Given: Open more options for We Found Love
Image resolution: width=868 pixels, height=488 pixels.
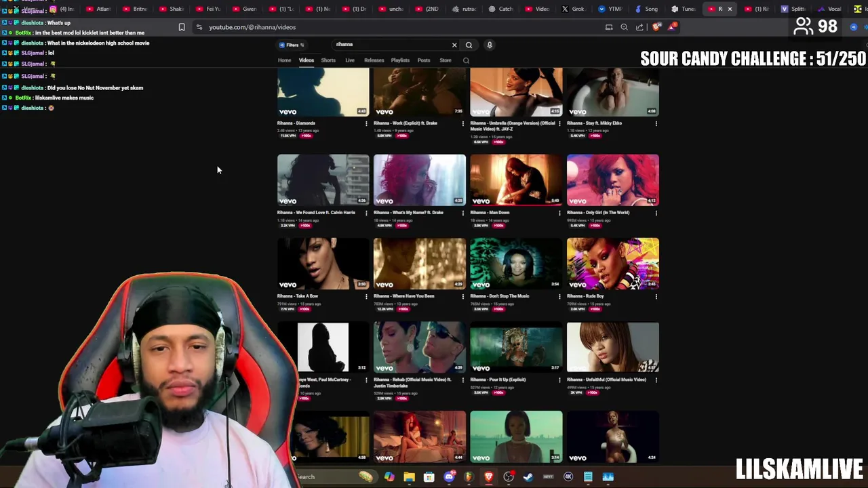Looking at the screenshot, I should [x=367, y=213].
